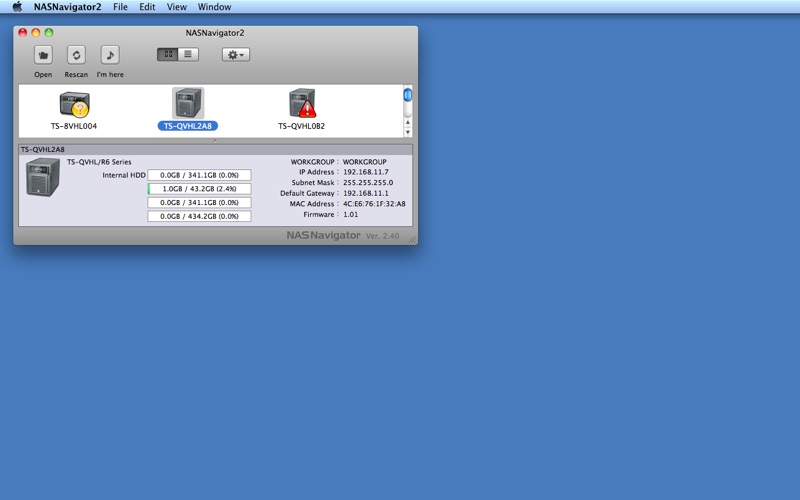Open the View menu

point(177,7)
